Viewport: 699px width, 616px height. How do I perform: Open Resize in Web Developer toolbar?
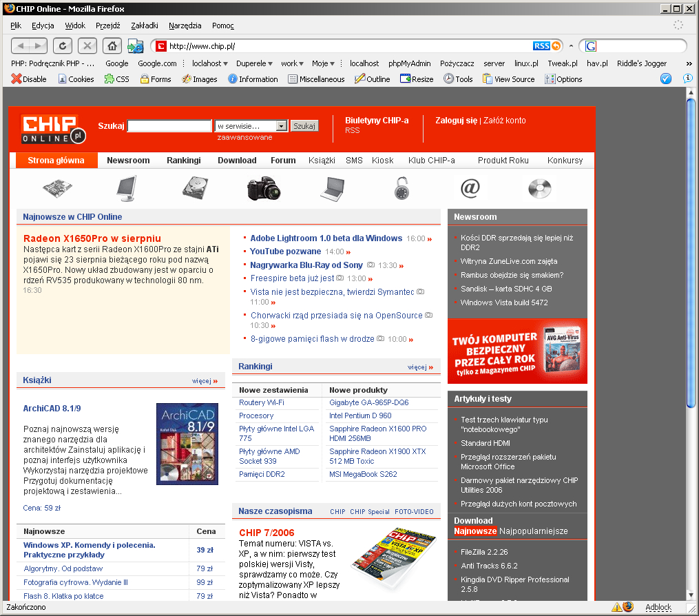click(x=417, y=79)
